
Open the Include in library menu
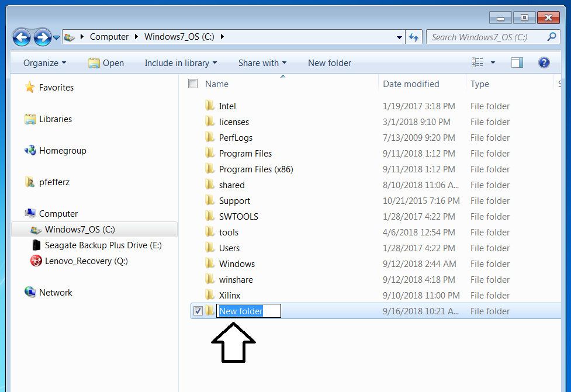181,63
